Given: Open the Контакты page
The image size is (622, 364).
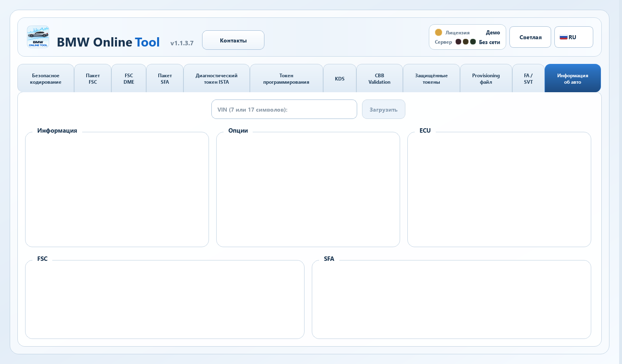Looking at the screenshot, I should point(233,40).
